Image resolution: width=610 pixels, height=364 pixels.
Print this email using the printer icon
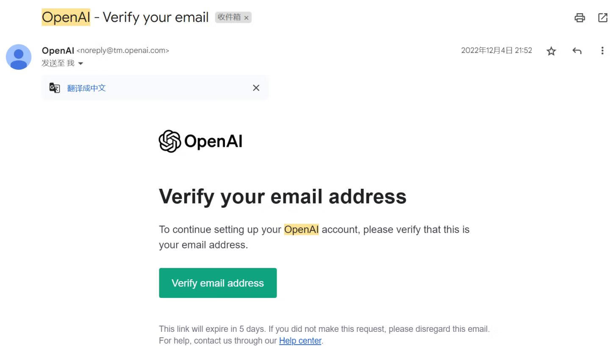579,18
